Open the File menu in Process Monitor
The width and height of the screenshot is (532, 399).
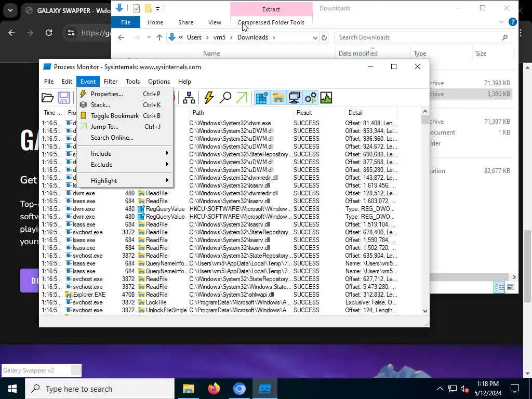pyautogui.click(x=49, y=82)
